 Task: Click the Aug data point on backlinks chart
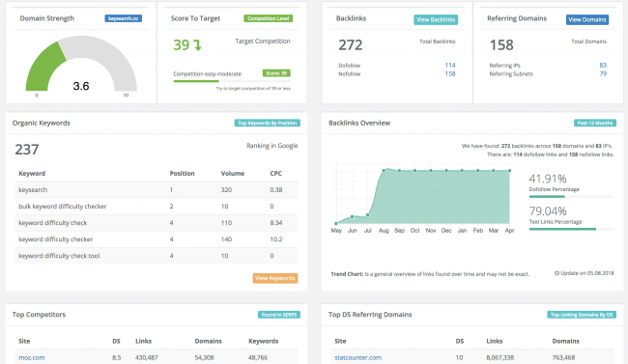[384, 171]
